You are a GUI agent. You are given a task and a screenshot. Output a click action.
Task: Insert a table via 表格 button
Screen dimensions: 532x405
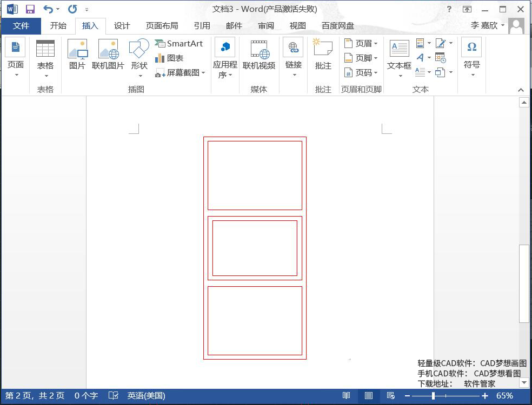point(45,58)
